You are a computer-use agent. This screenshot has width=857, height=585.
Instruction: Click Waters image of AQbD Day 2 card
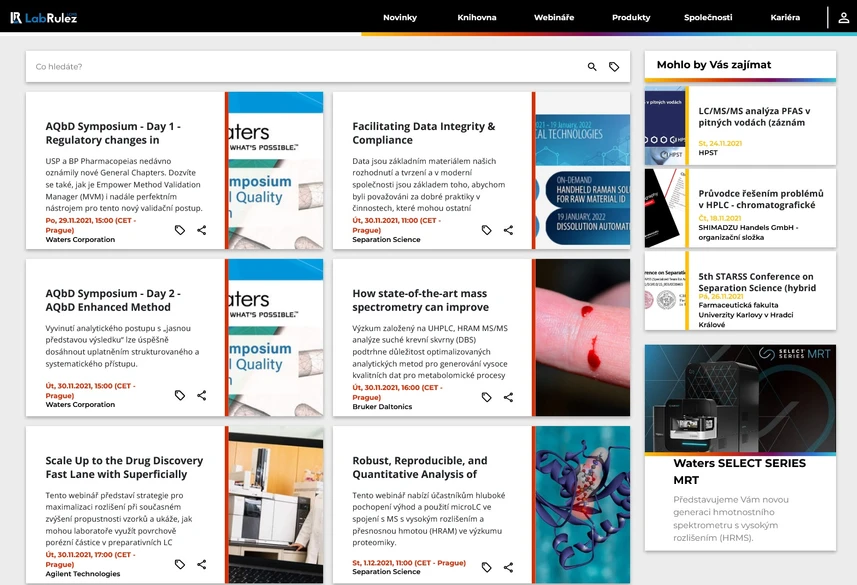click(x=276, y=338)
